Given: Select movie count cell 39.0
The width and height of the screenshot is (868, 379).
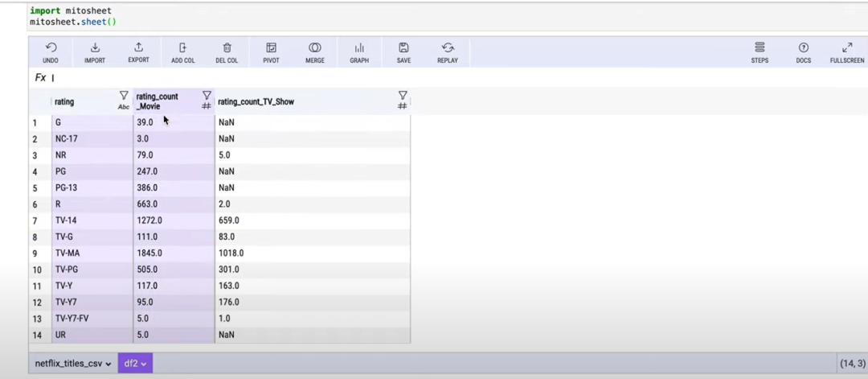Looking at the screenshot, I should click(174, 122).
